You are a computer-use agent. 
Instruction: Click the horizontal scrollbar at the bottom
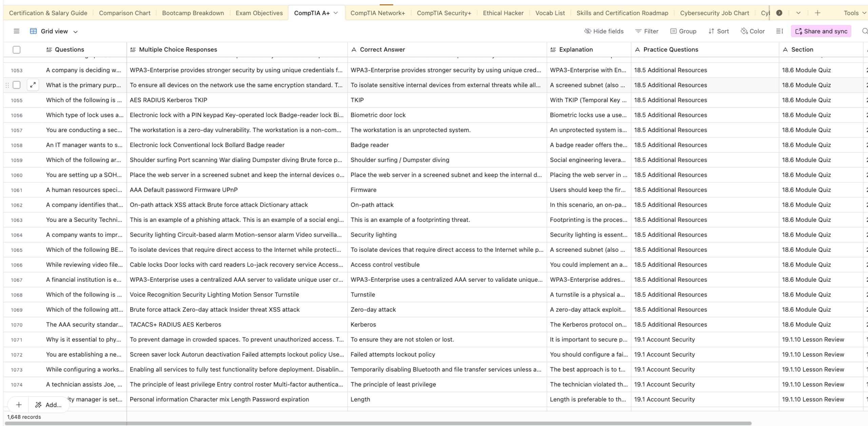point(378,423)
